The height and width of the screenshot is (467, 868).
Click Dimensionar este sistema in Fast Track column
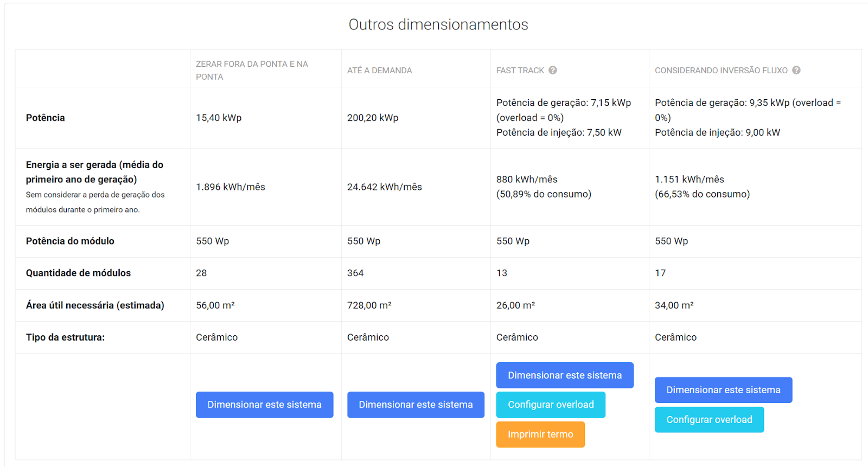pyautogui.click(x=565, y=375)
